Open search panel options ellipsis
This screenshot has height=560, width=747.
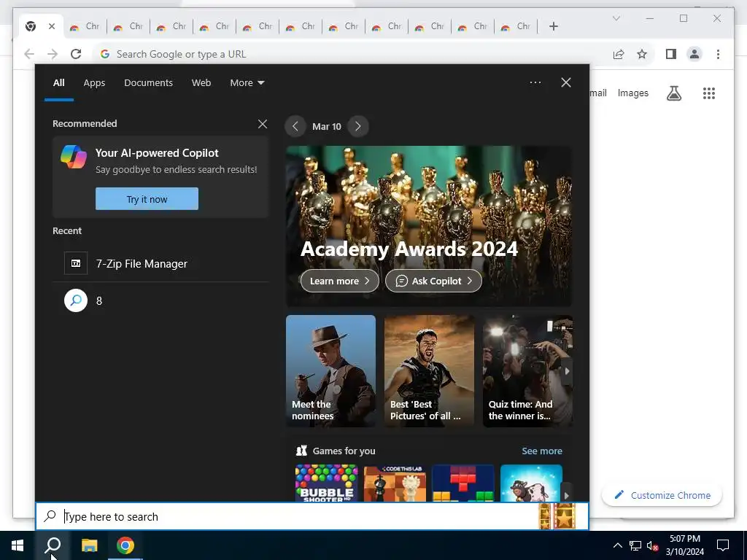point(535,82)
